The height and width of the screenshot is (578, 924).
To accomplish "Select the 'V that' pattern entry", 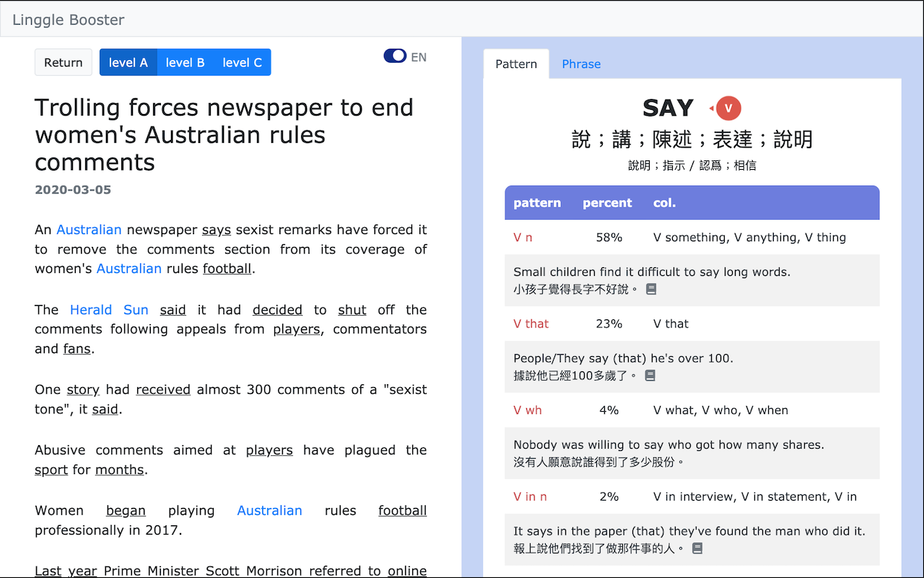I will pyautogui.click(x=531, y=324).
